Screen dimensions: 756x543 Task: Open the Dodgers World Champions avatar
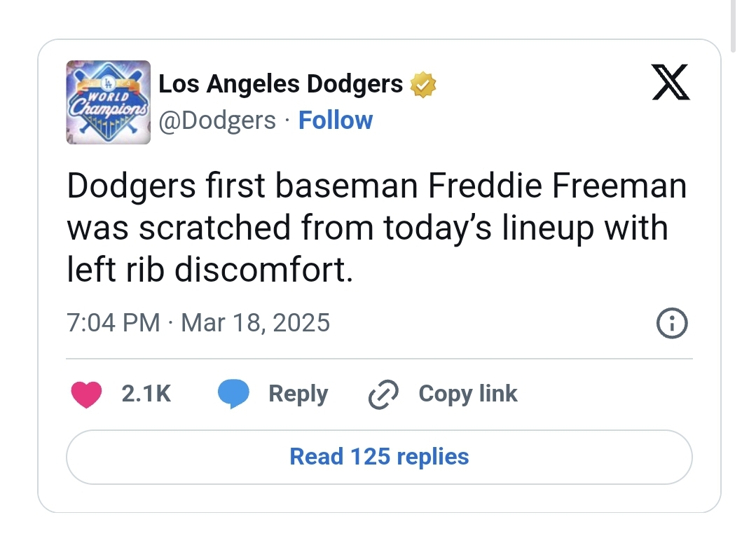click(x=109, y=102)
